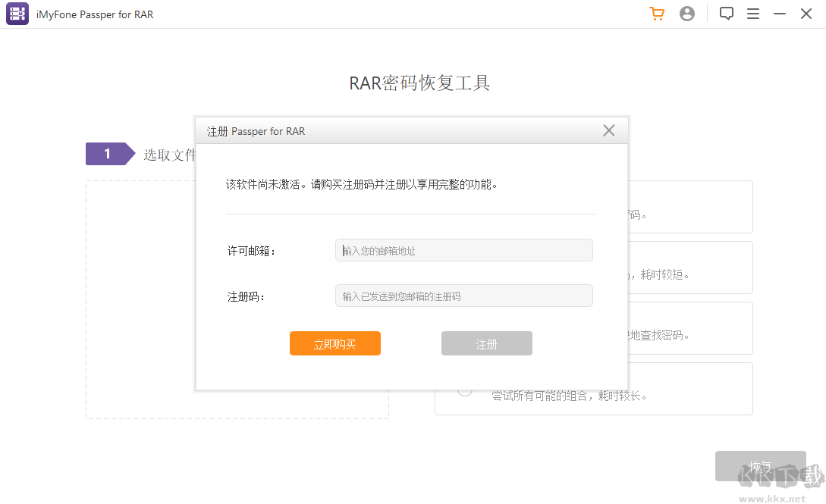Open the shopping cart purchase icon
Screen dimensions: 826x504
pyautogui.click(x=656, y=14)
